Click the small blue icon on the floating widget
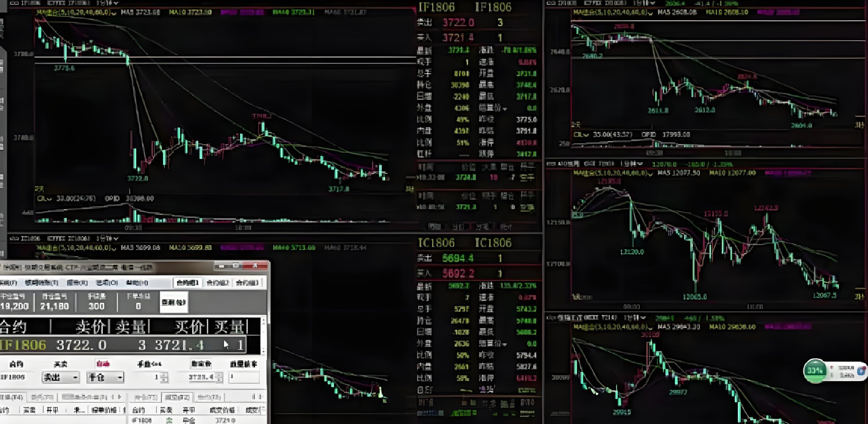 click(861, 371)
